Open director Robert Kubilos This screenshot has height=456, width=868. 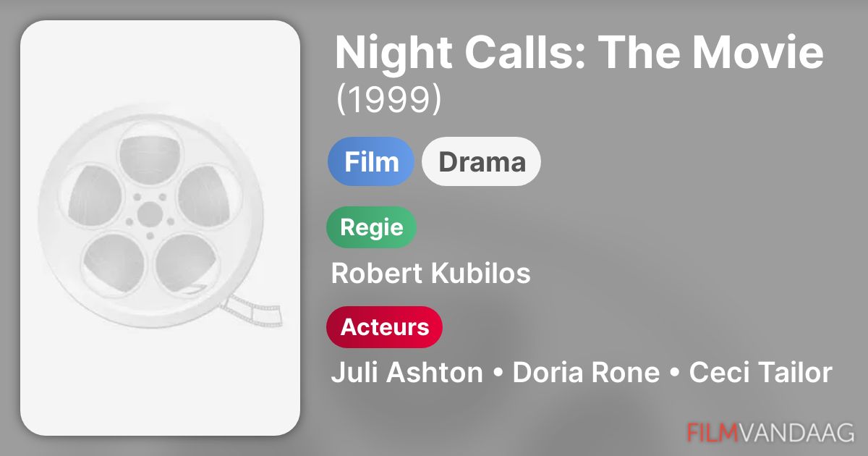(x=430, y=274)
